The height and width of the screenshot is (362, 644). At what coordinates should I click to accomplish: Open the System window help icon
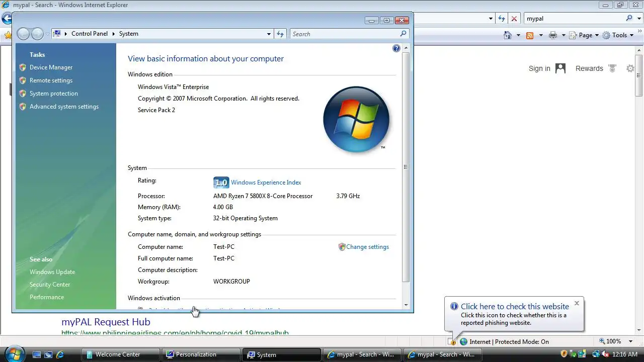396,48
